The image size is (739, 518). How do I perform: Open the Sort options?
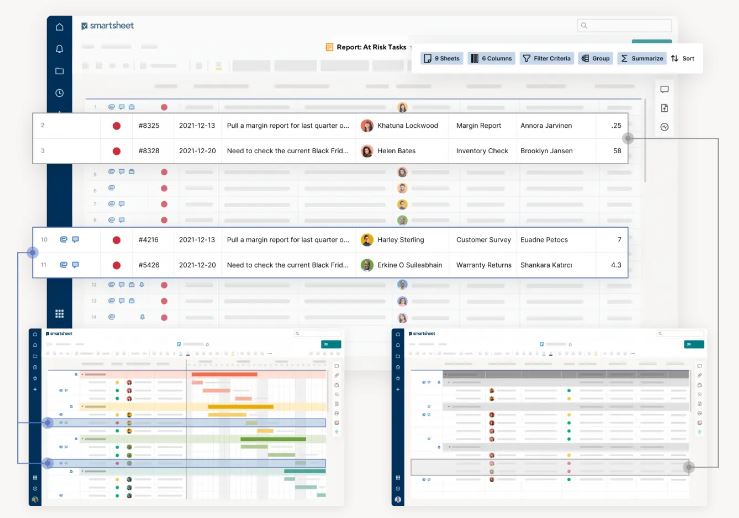click(683, 58)
